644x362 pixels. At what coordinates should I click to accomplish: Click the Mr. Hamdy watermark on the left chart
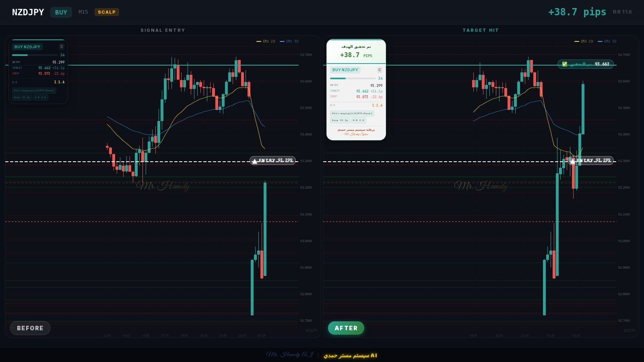163,186
